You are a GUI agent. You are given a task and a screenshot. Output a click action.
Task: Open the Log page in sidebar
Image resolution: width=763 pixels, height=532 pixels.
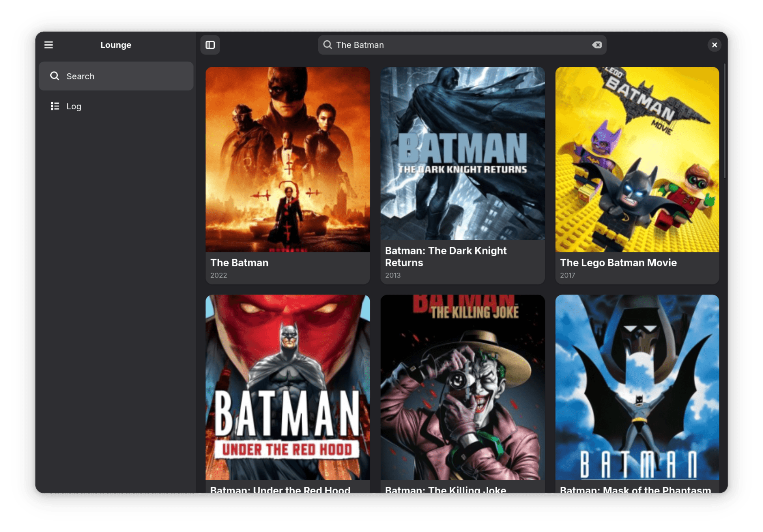click(74, 106)
